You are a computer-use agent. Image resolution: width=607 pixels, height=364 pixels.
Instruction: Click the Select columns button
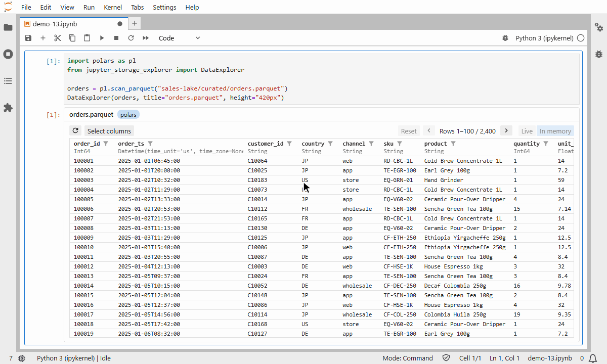tap(109, 131)
